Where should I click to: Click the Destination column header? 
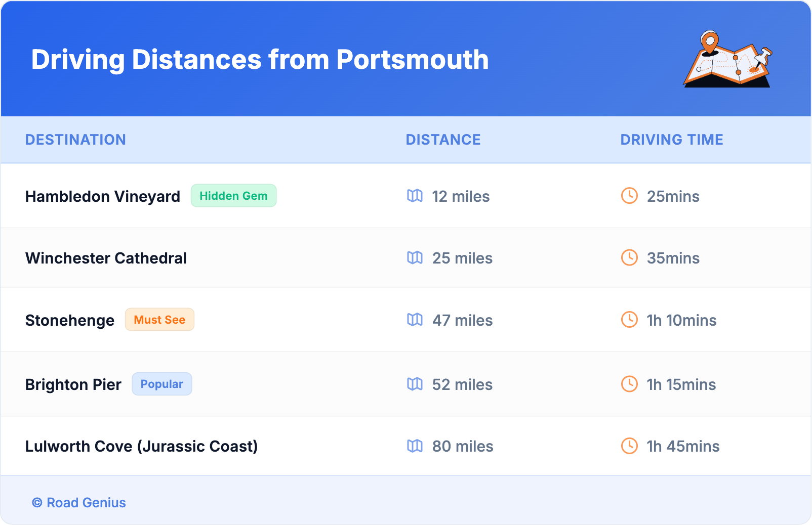[x=75, y=140]
